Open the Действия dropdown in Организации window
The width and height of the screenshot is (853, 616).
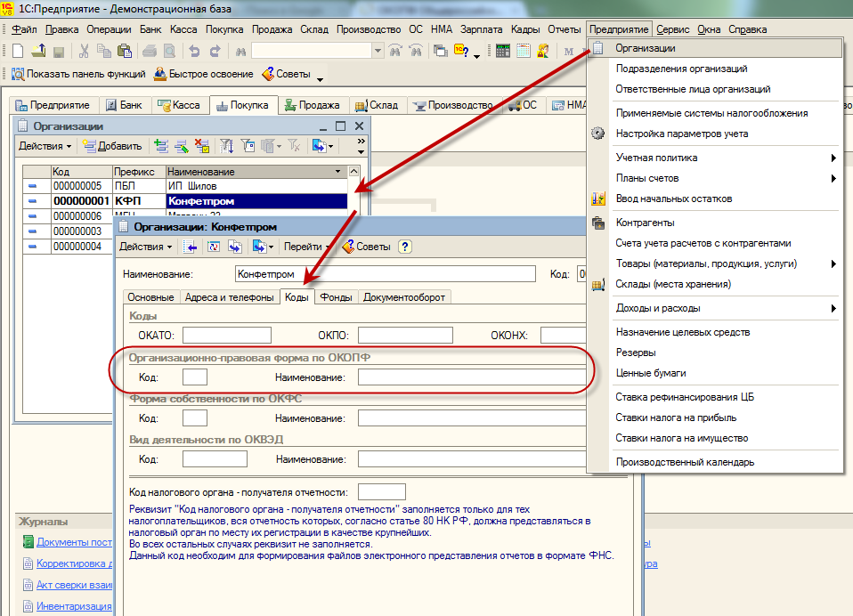[x=45, y=146]
